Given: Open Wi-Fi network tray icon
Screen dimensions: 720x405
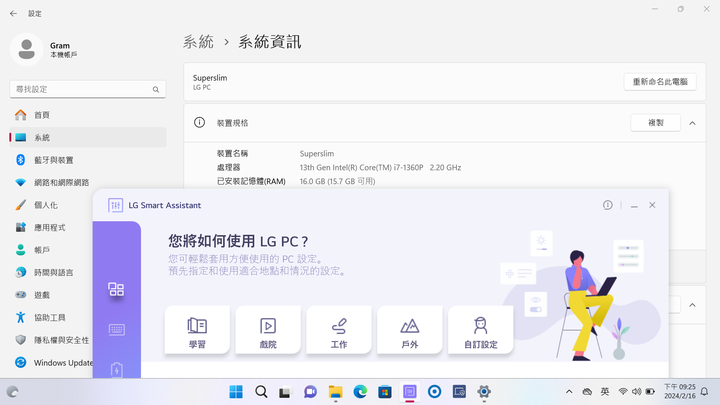Looking at the screenshot, I should coord(623,392).
